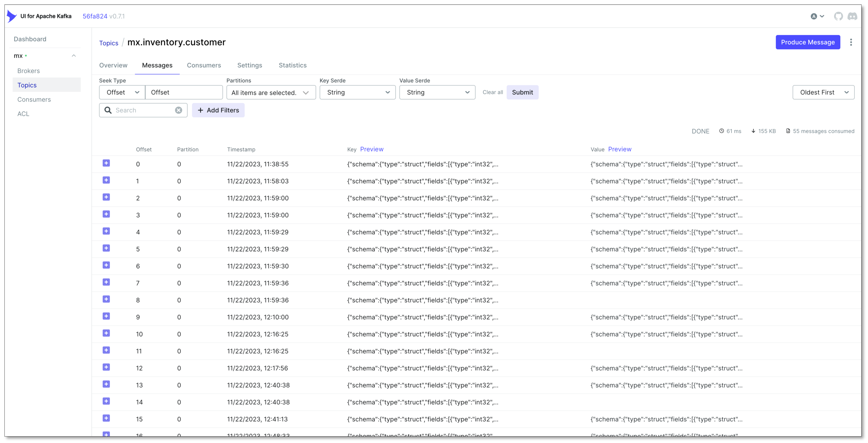
Task: Switch to the Consumers tab
Action: (x=204, y=65)
